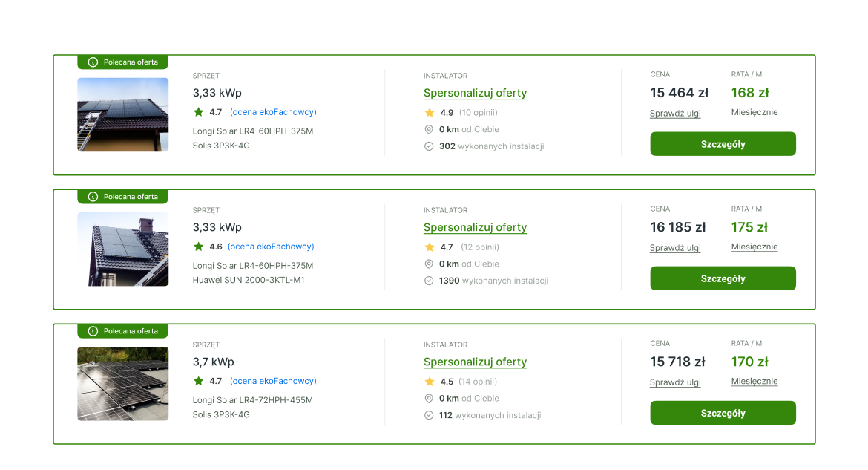The height and width of the screenshot is (470, 868).
Task: Open Szczegóły for the 15 464 zł offer
Action: click(x=723, y=144)
